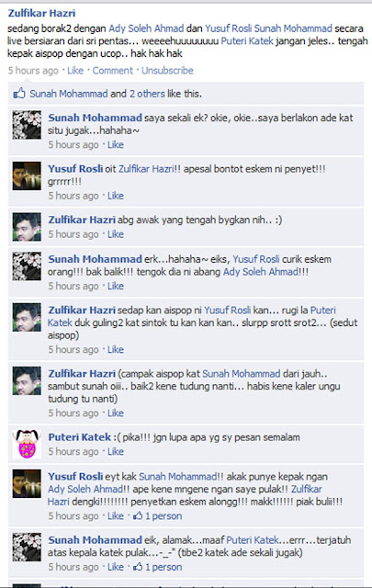The image size is (372, 588).
Task: Like the main post by Zulfikar Hazri
Action: coord(75,71)
